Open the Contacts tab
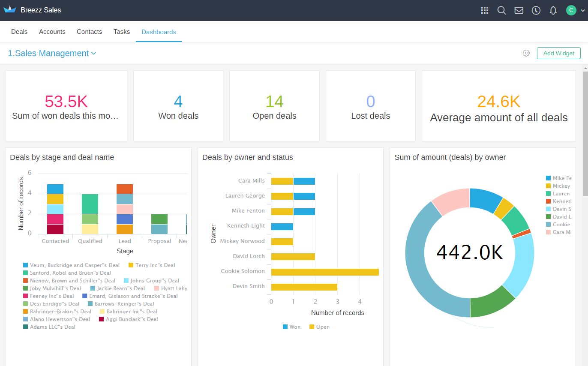 click(89, 32)
